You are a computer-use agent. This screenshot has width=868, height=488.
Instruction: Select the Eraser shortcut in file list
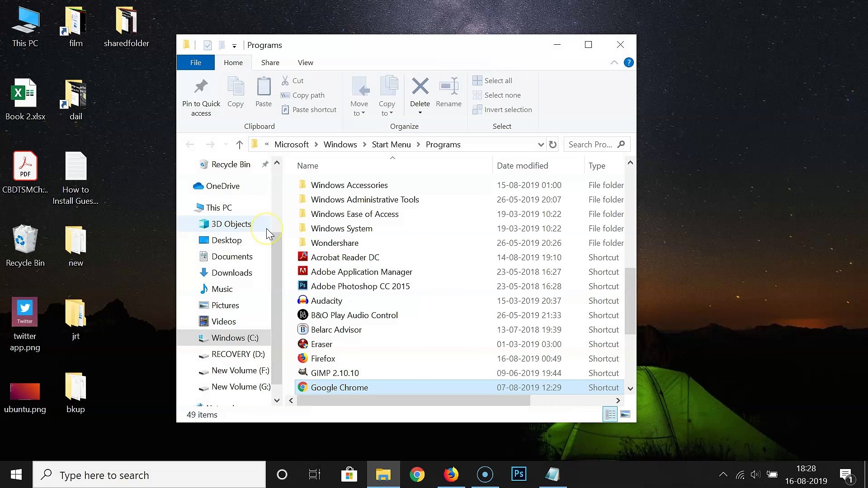tap(321, 344)
